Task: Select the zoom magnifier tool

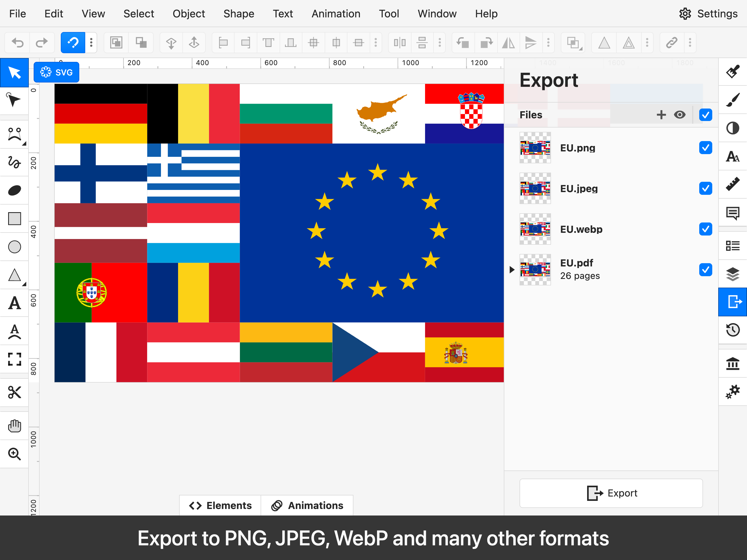Action: pos(14,454)
